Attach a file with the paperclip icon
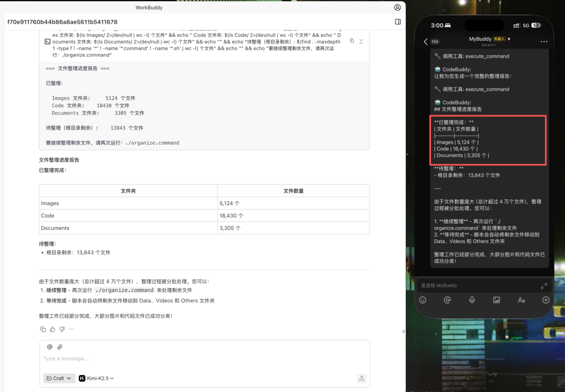 click(59, 346)
